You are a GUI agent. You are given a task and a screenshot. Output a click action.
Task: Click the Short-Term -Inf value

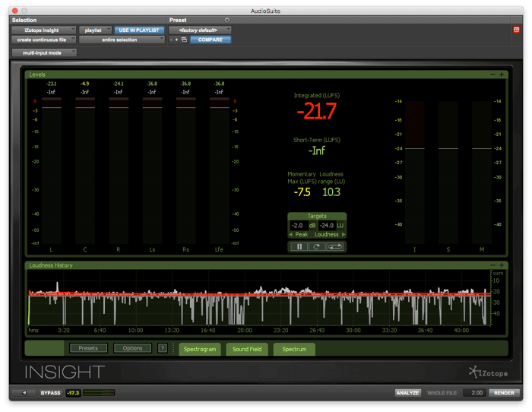(317, 151)
